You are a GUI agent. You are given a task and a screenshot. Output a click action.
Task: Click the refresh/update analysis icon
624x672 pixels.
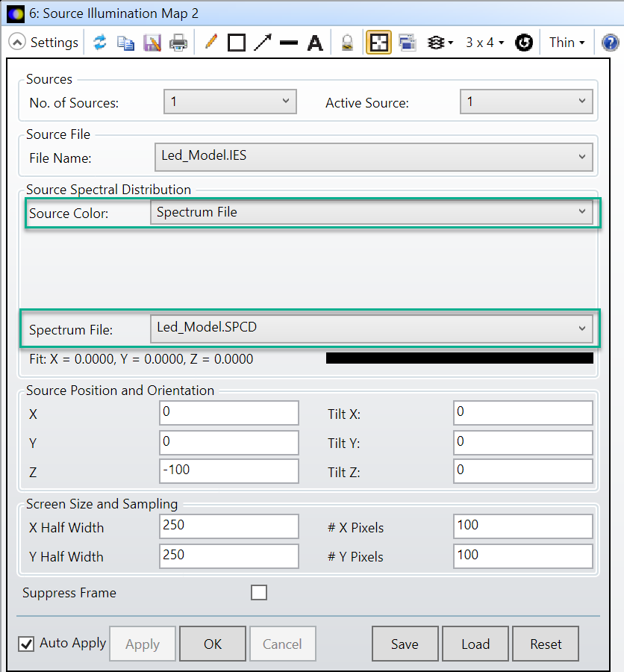point(100,43)
